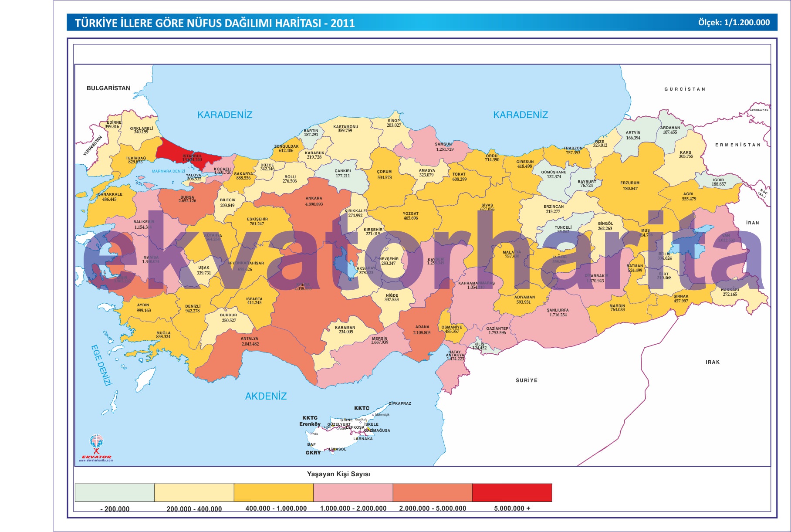791x532 pixels.
Task: Click the BULGARİSTAN country label
Action: point(108,88)
